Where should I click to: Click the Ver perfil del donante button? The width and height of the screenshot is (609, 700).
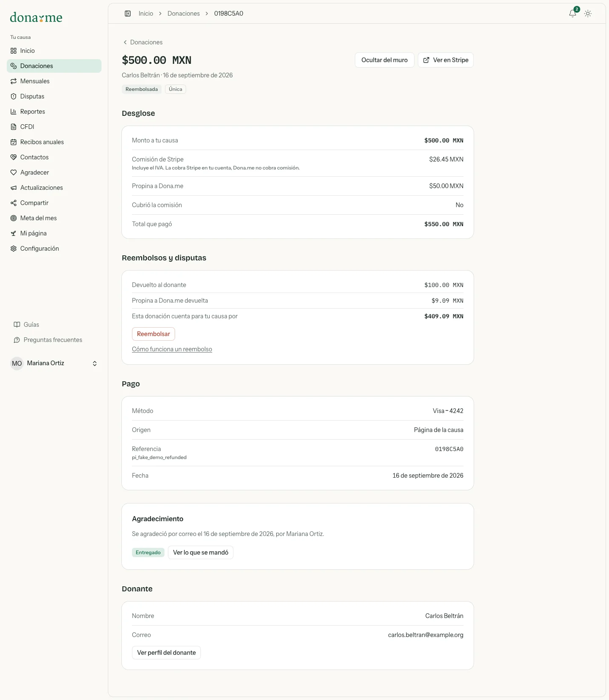coord(166,653)
